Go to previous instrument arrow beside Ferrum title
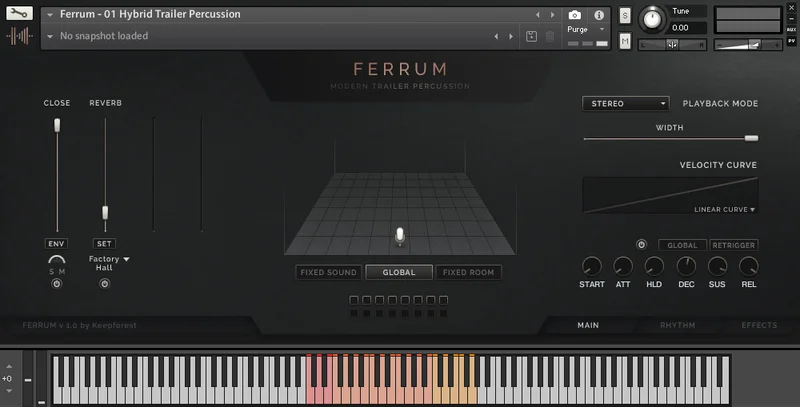 538,15
